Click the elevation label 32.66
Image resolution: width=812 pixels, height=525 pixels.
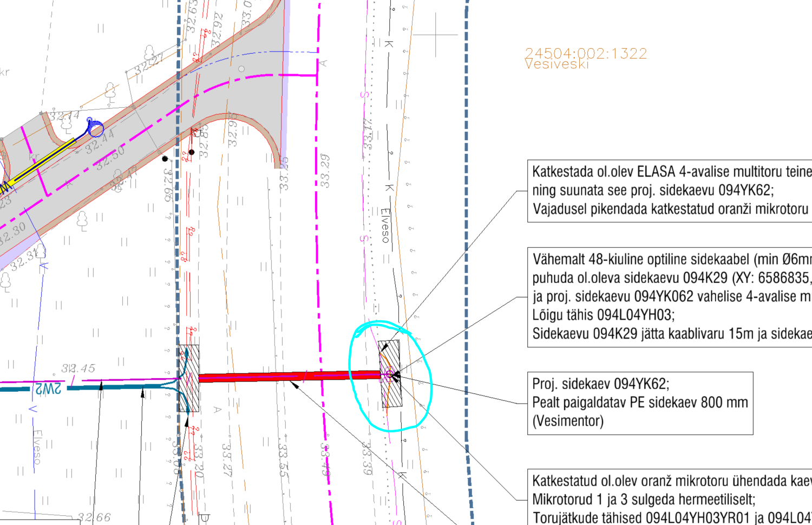[x=94, y=517]
